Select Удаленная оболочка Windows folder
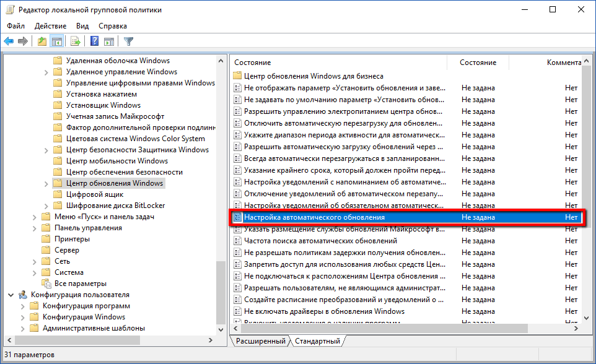 coord(118,61)
